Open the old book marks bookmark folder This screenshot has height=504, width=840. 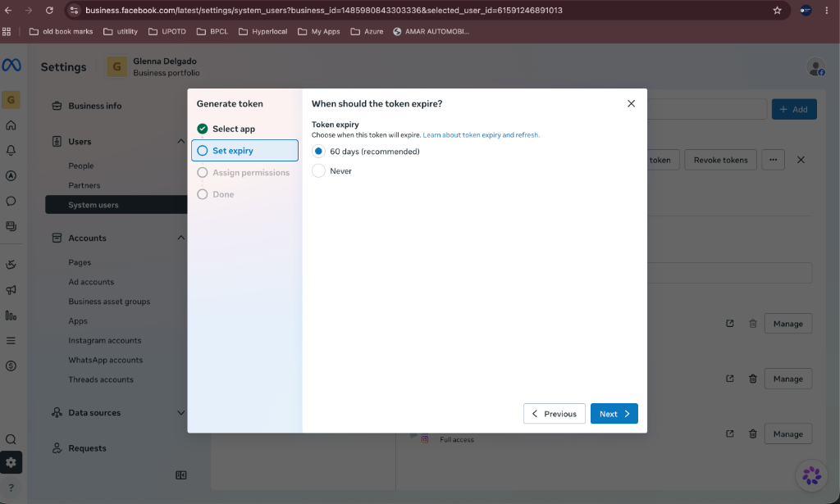pyautogui.click(x=61, y=32)
